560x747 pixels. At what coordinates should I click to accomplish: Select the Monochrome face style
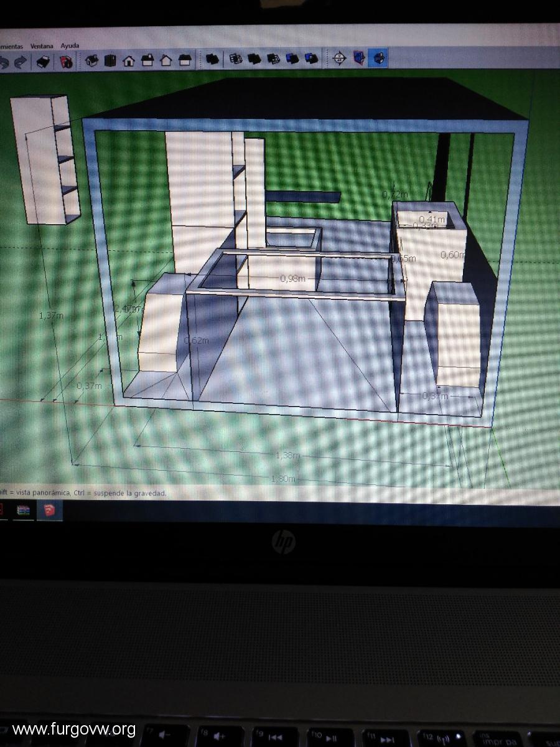tap(312, 59)
